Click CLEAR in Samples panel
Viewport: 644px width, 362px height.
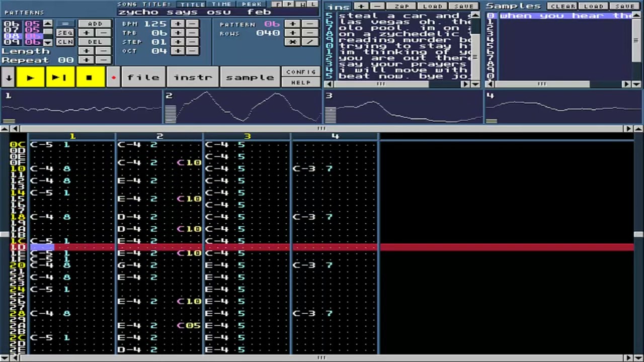click(x=562, y=6)
